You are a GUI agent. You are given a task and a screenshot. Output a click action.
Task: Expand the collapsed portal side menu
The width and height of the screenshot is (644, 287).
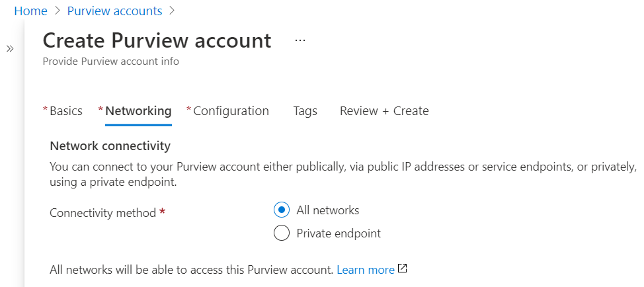point(10,49)
